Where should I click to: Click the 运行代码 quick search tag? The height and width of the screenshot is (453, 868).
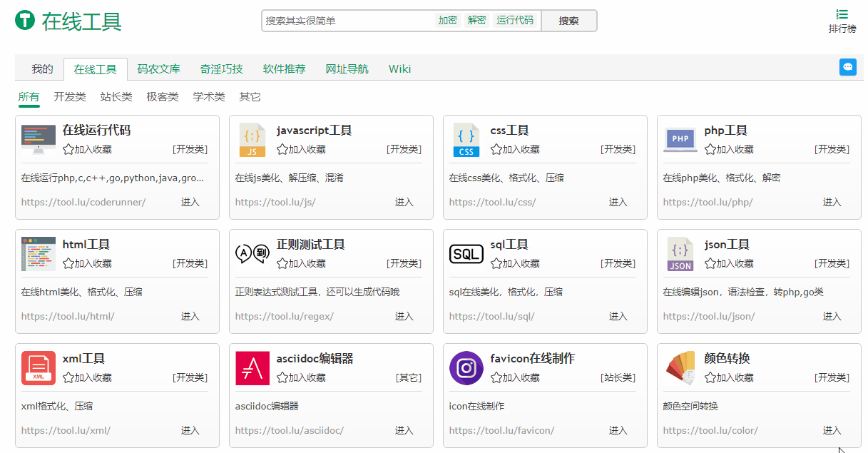[515, 21]
